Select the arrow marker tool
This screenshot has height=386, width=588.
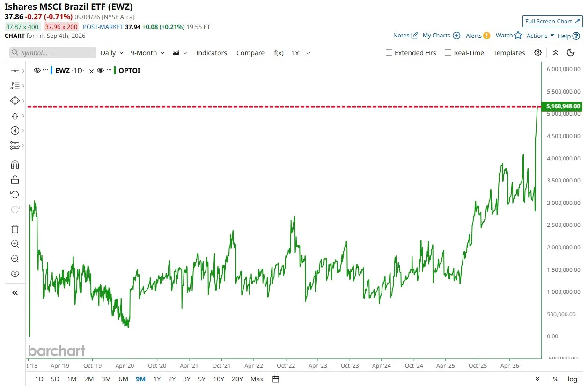15,116
